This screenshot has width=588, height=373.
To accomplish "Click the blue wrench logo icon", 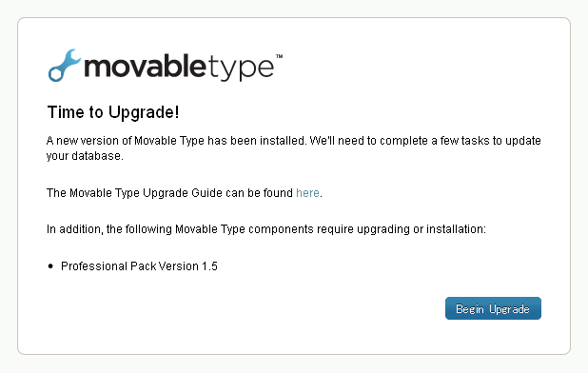I will (x=64, y=66).
